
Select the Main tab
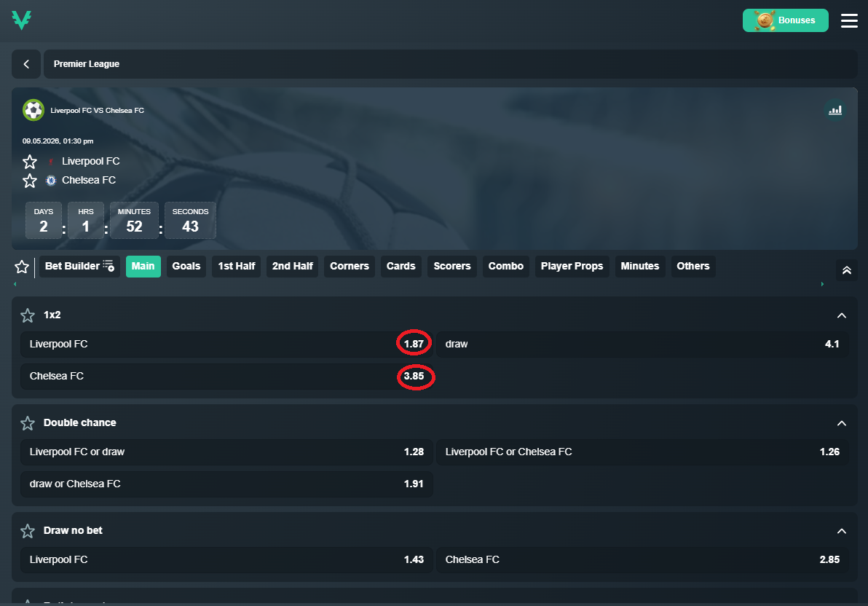pos(143,267)
